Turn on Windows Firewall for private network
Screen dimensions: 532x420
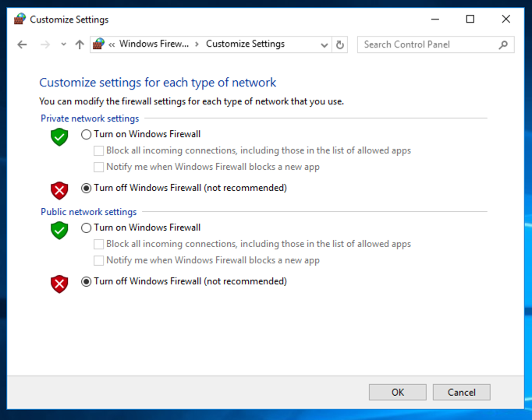[x=86, y=134]
